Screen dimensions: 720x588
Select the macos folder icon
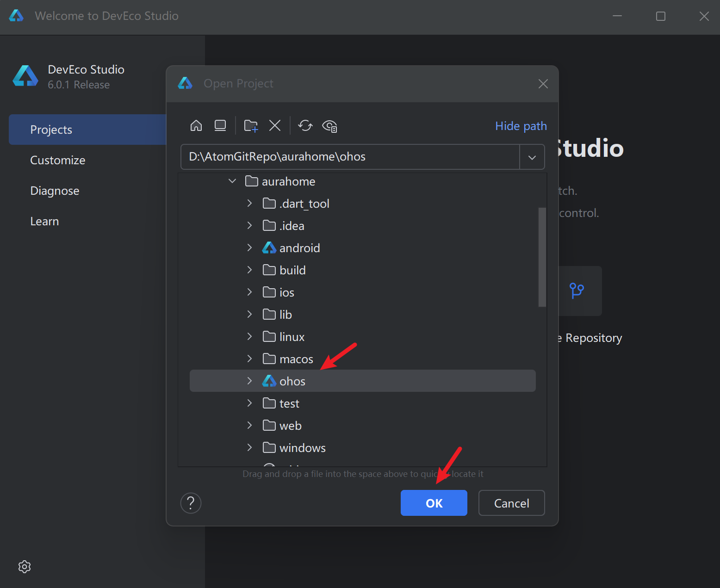coord(269,359)
